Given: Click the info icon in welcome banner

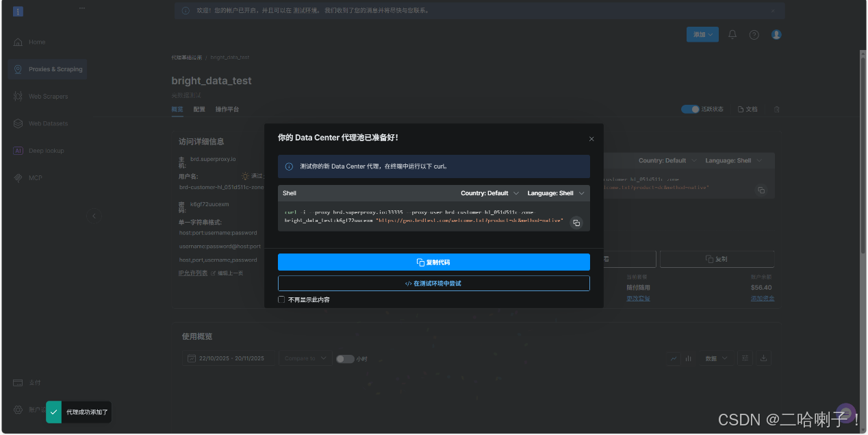Looking at the screenshot, I should (x=186, y=10).
